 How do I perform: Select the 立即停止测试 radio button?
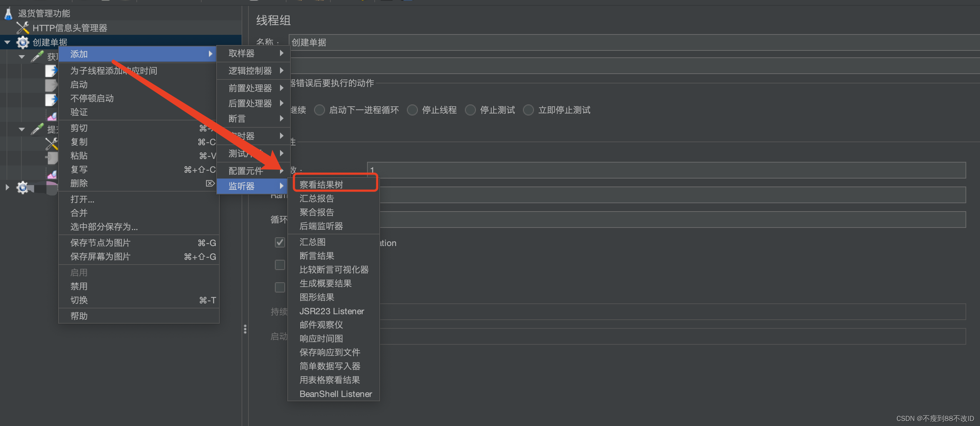[528, 110]
